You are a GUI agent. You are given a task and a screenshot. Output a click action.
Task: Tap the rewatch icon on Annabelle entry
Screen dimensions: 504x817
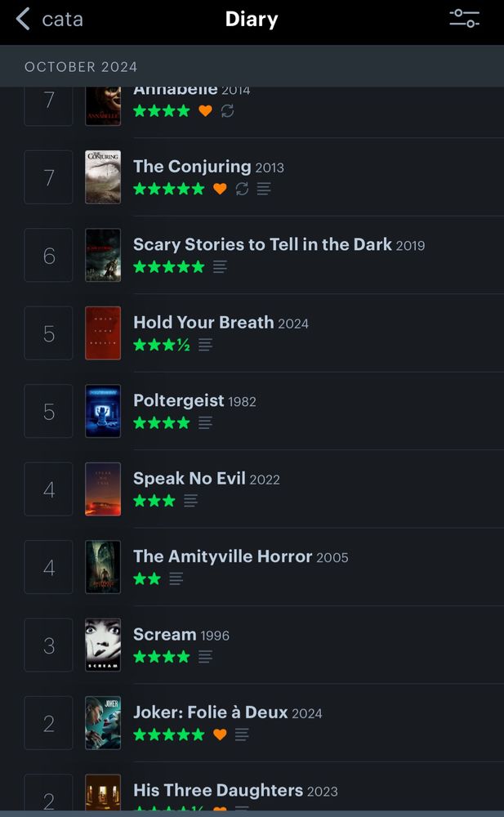click(x=227, y=110)
